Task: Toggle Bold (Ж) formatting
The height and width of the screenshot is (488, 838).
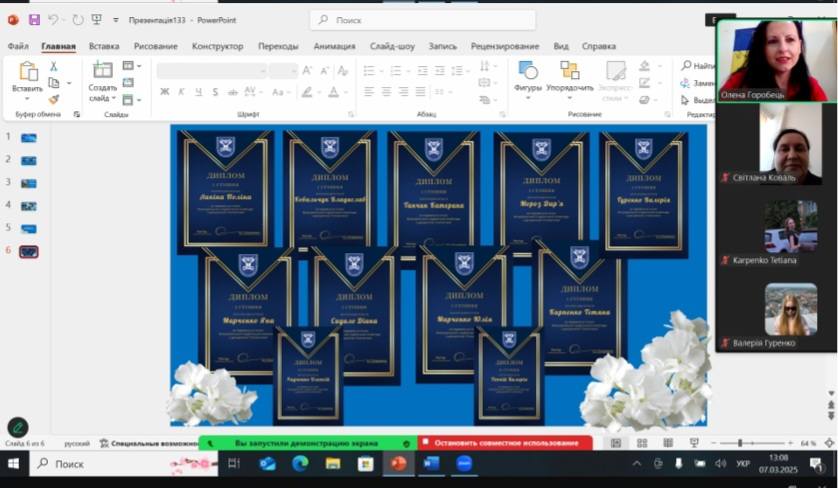Action: click(164, 91)
